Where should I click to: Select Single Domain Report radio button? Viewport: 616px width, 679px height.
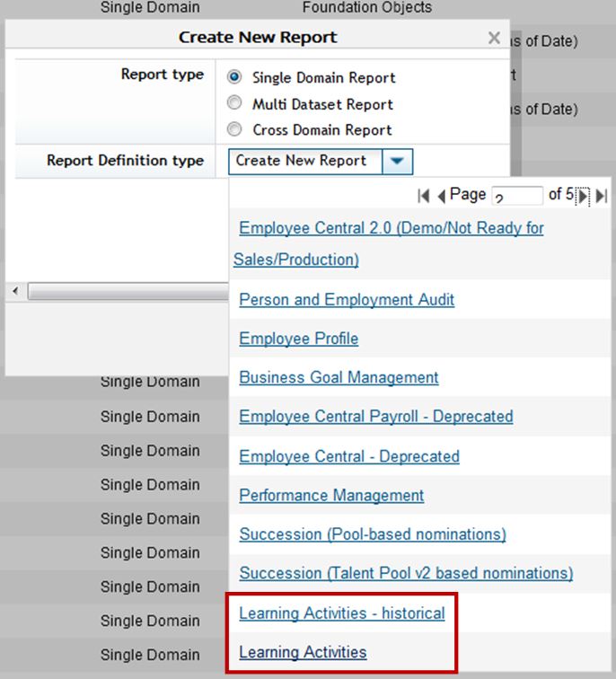click(x=234, y=77)
